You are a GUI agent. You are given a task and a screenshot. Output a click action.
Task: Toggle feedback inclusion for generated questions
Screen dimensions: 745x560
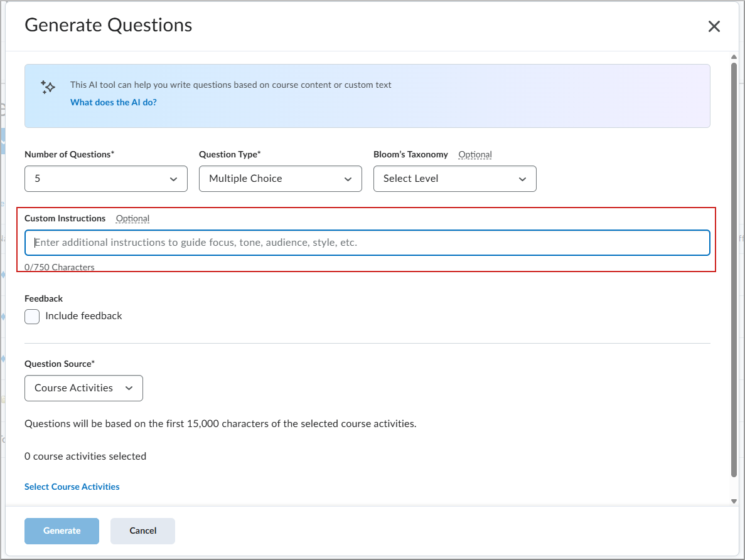point(31,317)
